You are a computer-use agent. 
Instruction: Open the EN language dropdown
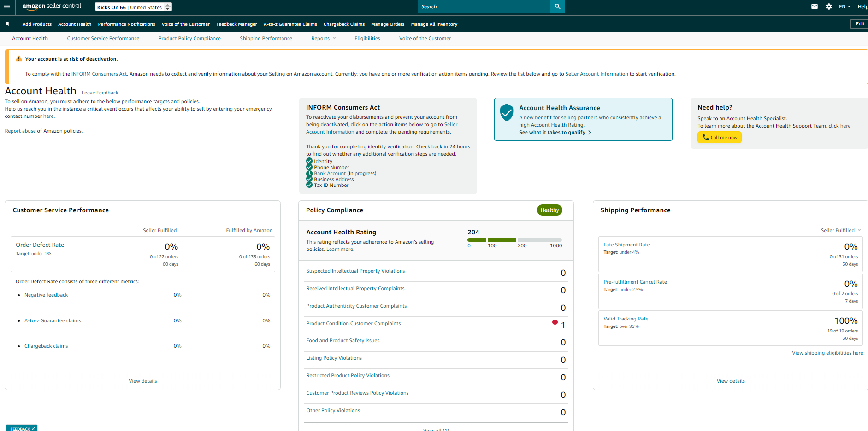[844, 6]
